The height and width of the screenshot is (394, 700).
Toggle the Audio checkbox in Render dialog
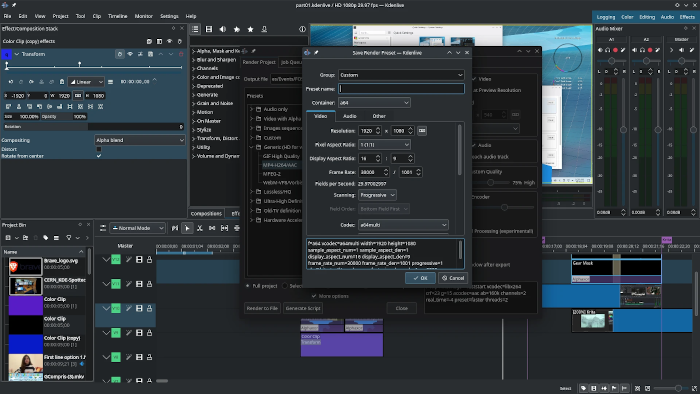tap(474, 145)
